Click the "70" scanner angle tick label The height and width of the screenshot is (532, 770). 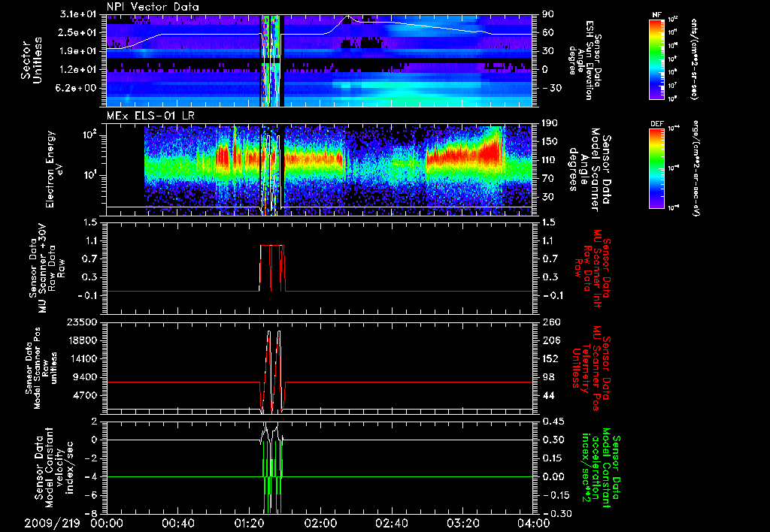(548, 178)
